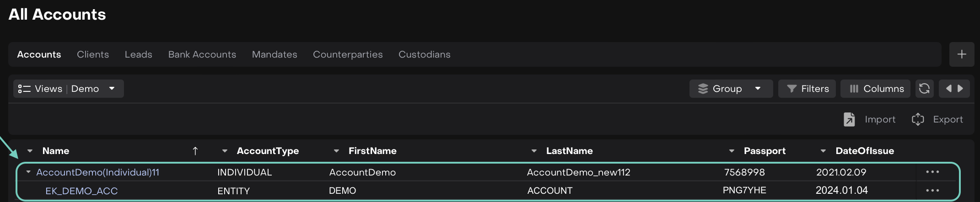
Task: Open the Columns chooser
Action: (x=876, y=89)
